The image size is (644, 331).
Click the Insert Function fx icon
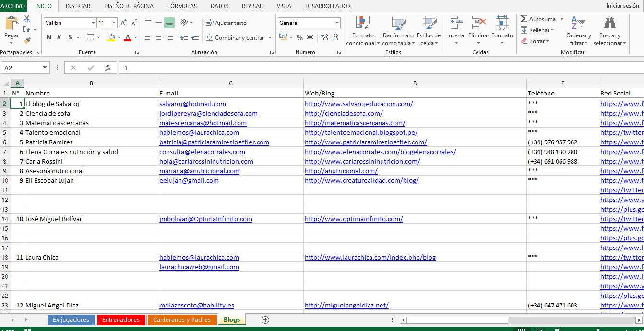point(108,68)
